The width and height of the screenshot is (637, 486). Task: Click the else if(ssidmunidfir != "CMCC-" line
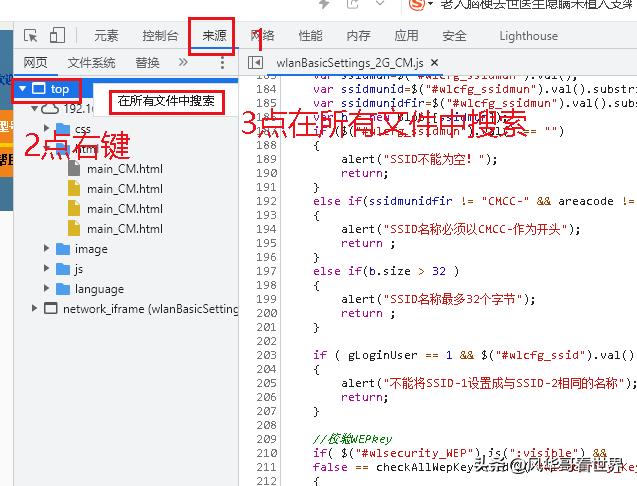[474, 201]
